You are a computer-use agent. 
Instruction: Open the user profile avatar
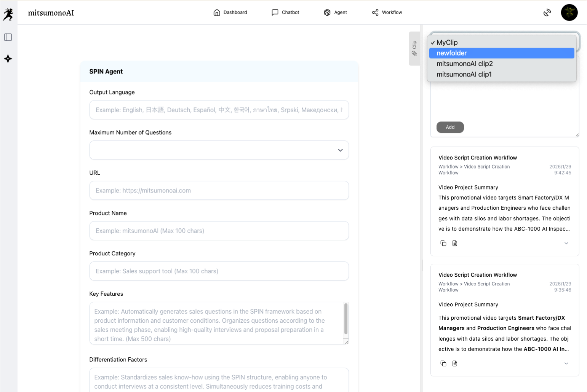pyautogui.click(x=569, y=13)
